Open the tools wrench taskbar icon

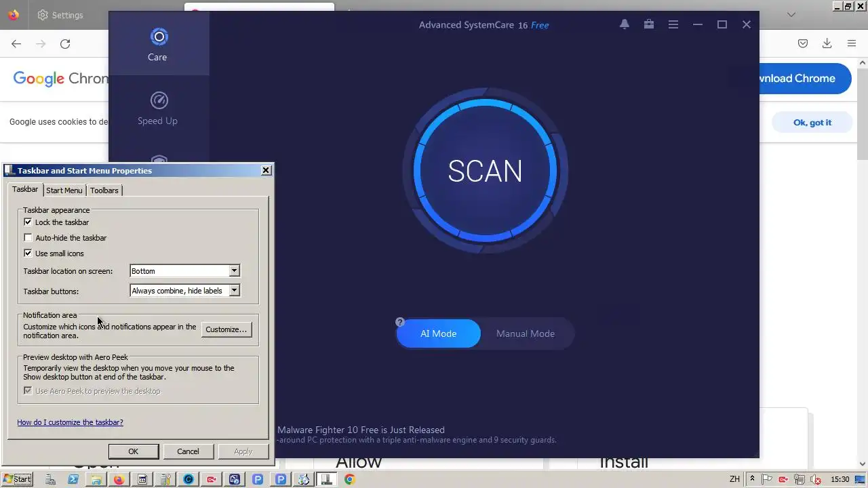[x=165, y=479]
